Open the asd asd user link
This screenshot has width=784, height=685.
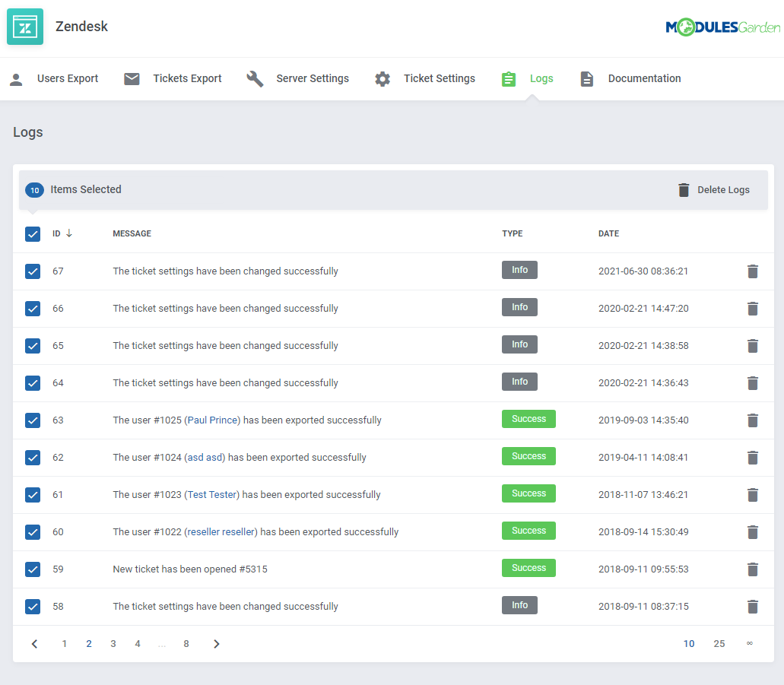coord(205,458)
